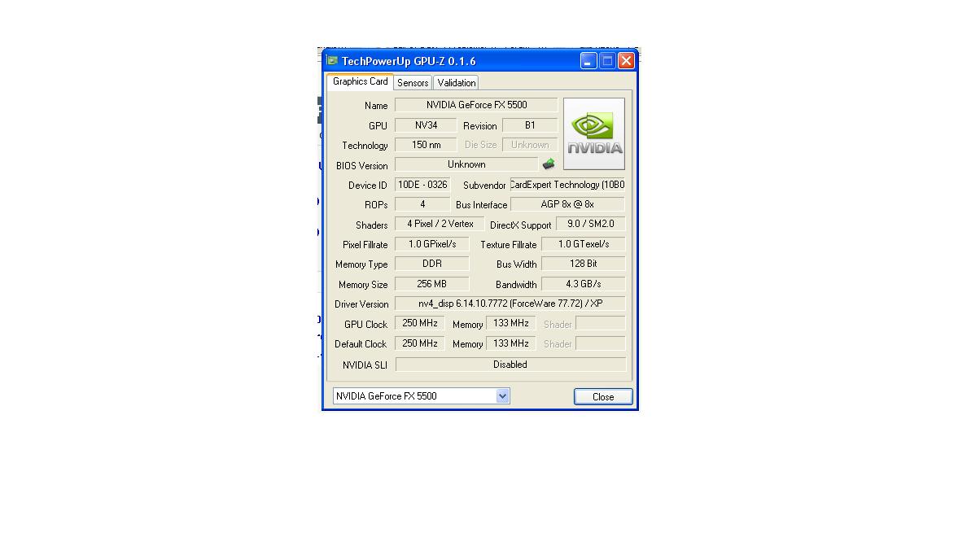Screen dimensions: 980x533
Task: Click the empty Shader field in the Default Clock row
Action: click(601, 343)
